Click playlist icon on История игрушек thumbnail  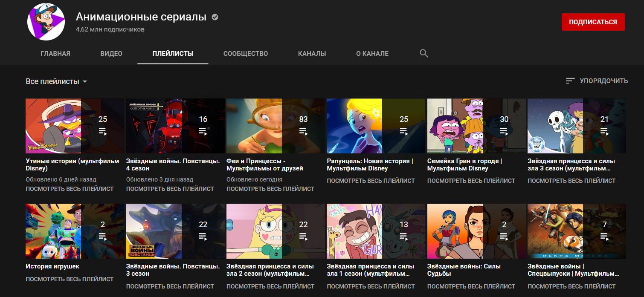(x=102, y=236)
